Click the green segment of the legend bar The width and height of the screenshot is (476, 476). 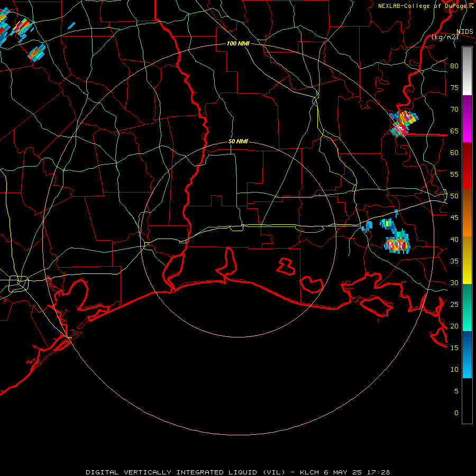467,307
